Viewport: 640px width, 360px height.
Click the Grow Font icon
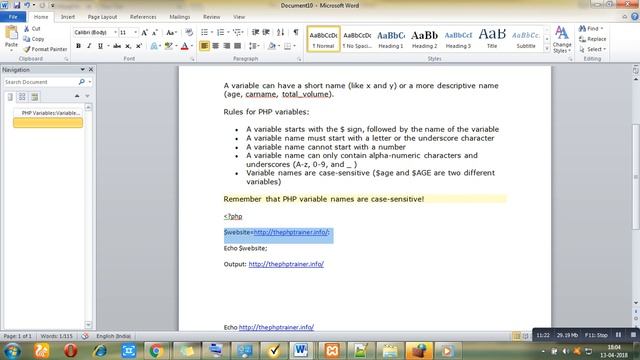pos(144,33)
